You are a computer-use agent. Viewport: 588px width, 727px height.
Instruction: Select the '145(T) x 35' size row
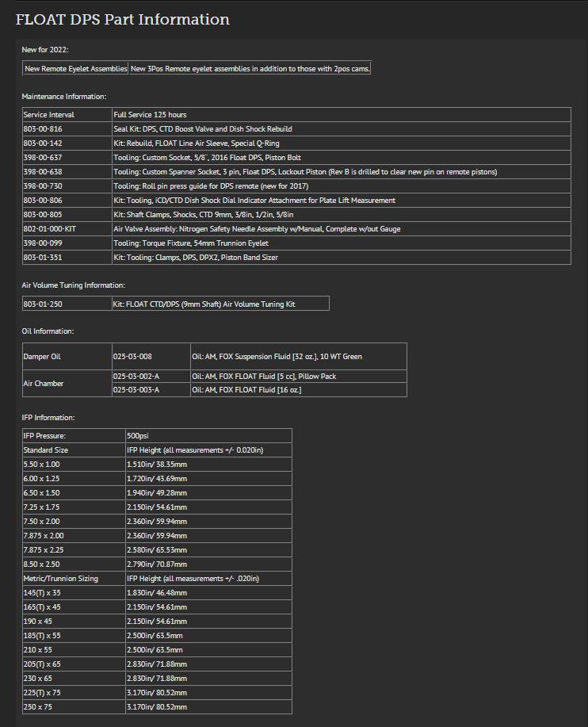click(158, 593)
